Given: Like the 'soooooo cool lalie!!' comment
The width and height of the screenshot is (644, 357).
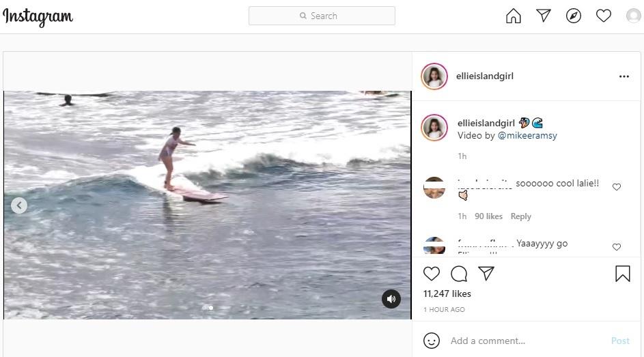Looking at the screenshot, I should pyautogui.click(x=617, y=187).
